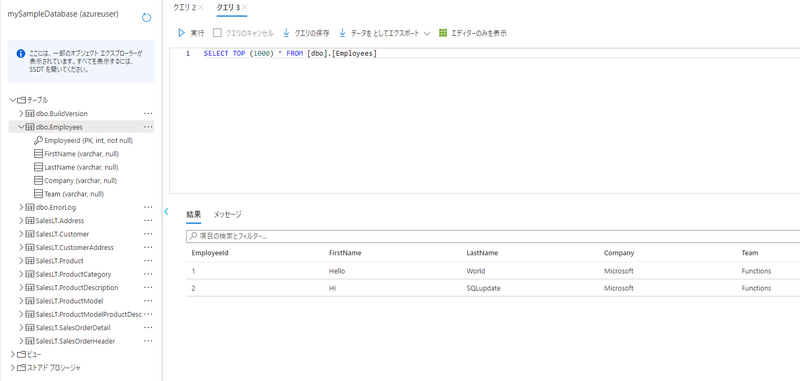
Task: Click the Team results column header
Action: (749, 253)
